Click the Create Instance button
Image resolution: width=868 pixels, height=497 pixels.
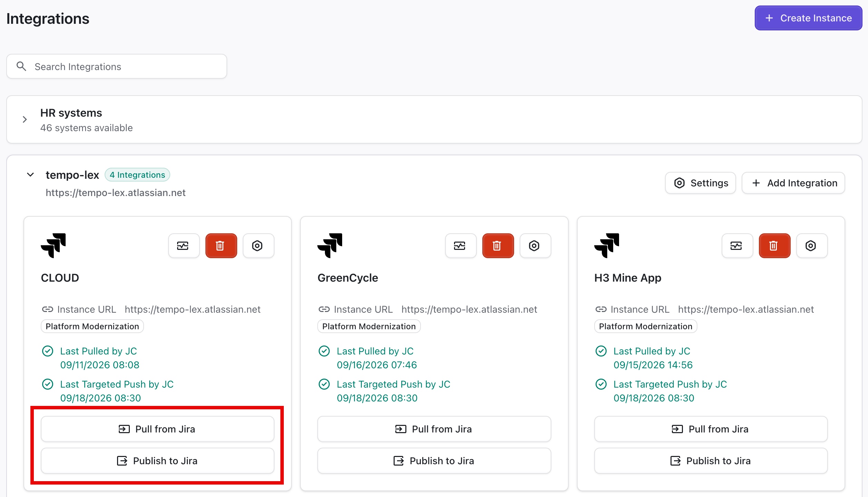pos(808,18)
